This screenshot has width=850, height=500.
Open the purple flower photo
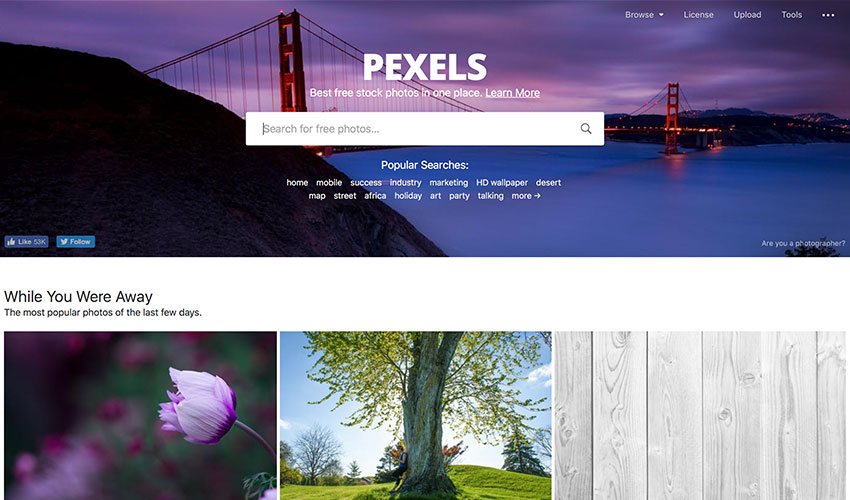(140, 416)
